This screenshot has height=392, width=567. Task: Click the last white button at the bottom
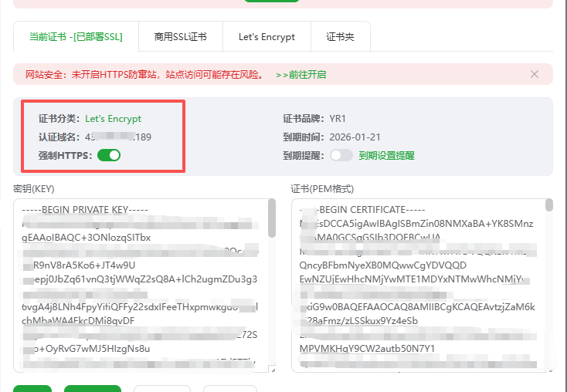coord(230,388)
